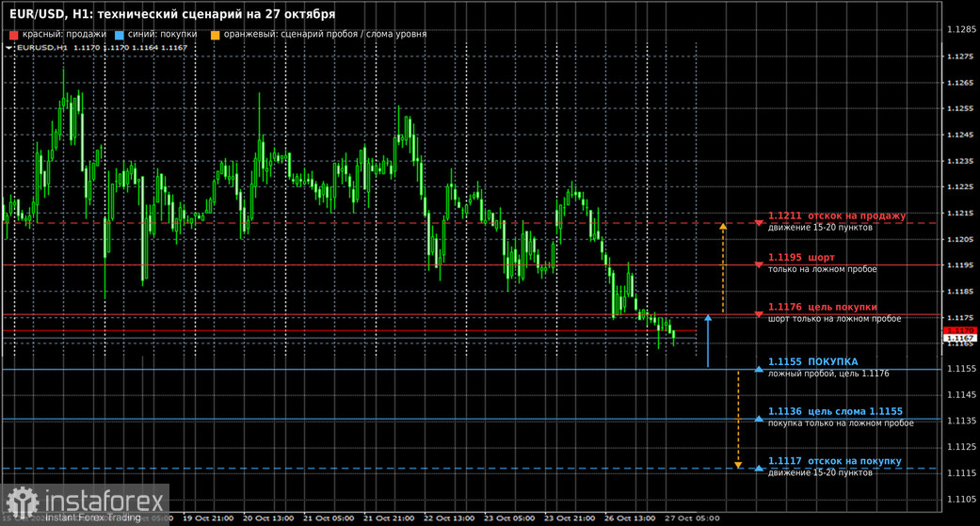Click the 1.1195 price axis value
Viewport: 980px width, 526px height.
(x=960, y=264)
